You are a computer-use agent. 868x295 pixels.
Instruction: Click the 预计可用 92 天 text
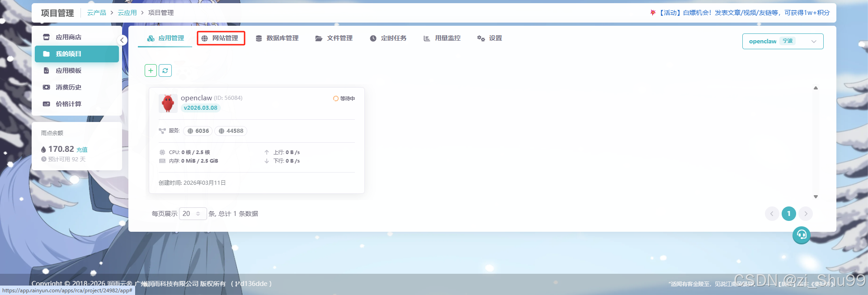click(x=67, y=159)
